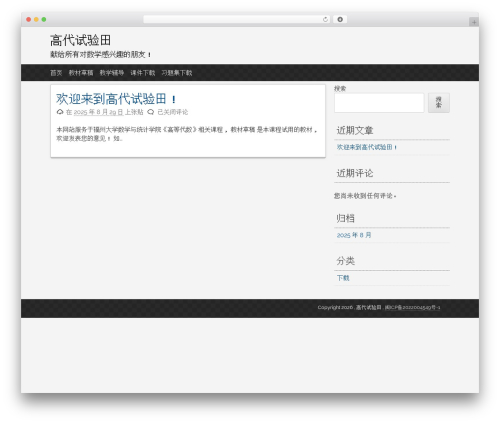Click the red close window button
This screenshot has height=423, width=500.
[x=29, y=19]
